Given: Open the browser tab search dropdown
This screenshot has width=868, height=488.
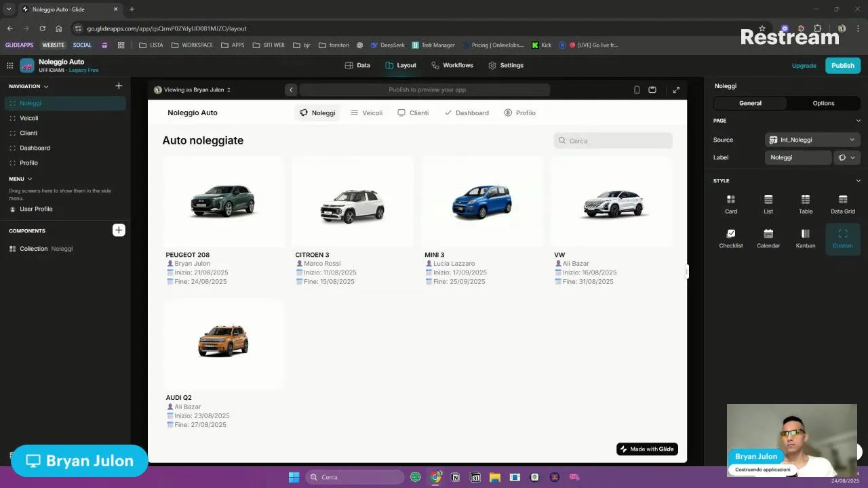Looking at the screenshot, I should [9, 9].
